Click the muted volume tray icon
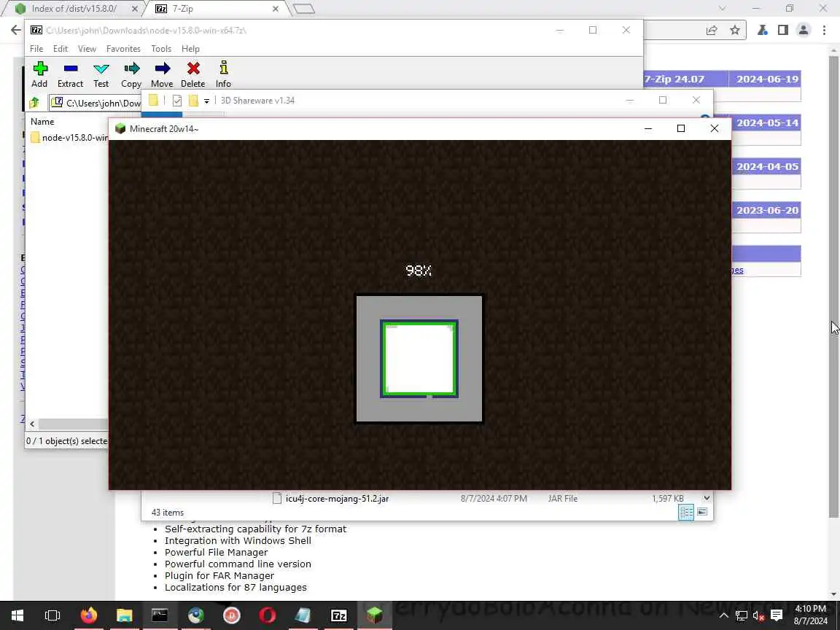840x630 pixels. pyautogui.click(x=758, y=616)
